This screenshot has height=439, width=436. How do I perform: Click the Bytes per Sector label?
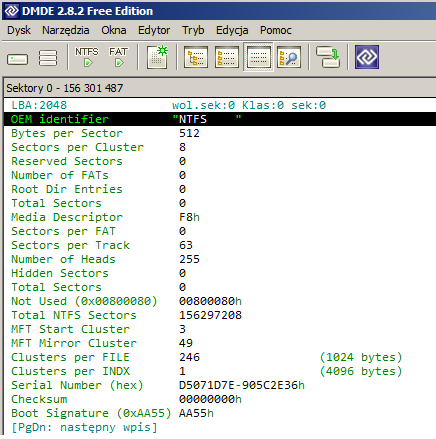[67, 133]
